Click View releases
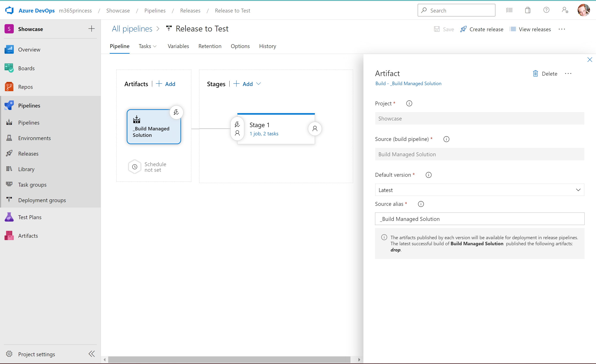 pyautogui.click(x=530, y=29)
